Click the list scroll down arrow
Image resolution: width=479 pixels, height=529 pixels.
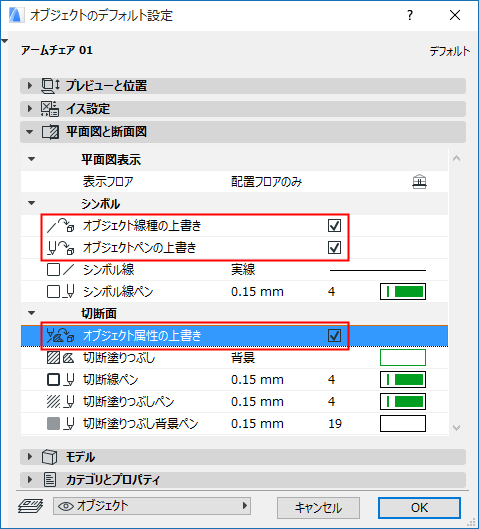coord(456,428)
